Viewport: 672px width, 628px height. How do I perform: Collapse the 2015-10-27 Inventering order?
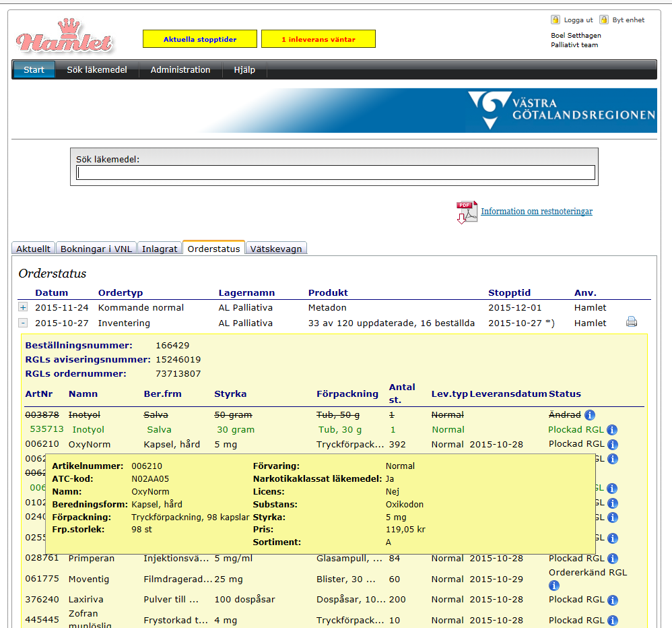pyautogui.click(x=23, y=323)
